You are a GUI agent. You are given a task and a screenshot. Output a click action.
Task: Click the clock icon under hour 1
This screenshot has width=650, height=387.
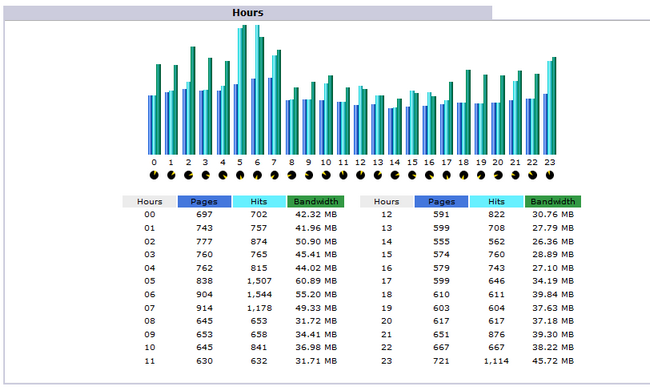pyautogui.click(x=171, y=175)
